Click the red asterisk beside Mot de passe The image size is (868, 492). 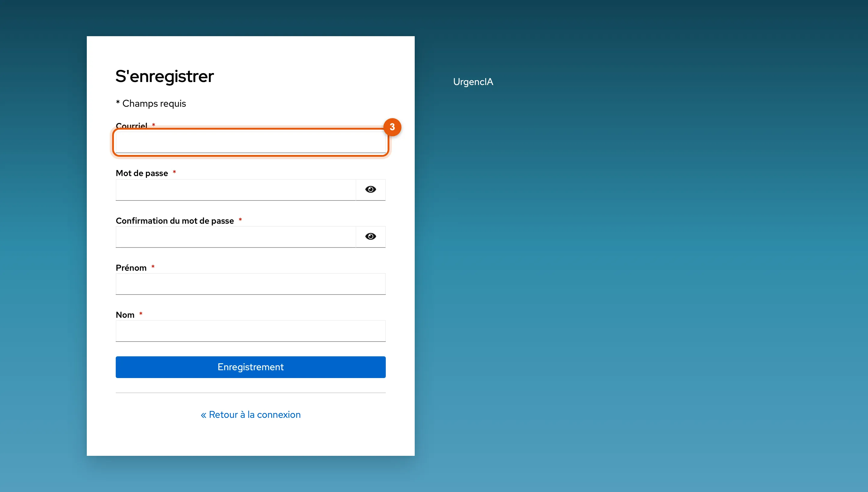(x=174, y=172)
